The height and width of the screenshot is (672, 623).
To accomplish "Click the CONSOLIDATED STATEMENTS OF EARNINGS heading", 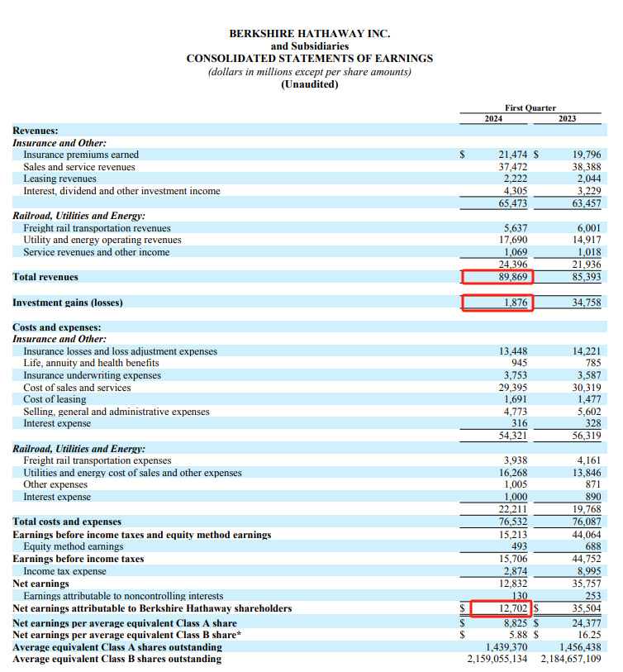I will click(x=309, y=59).
